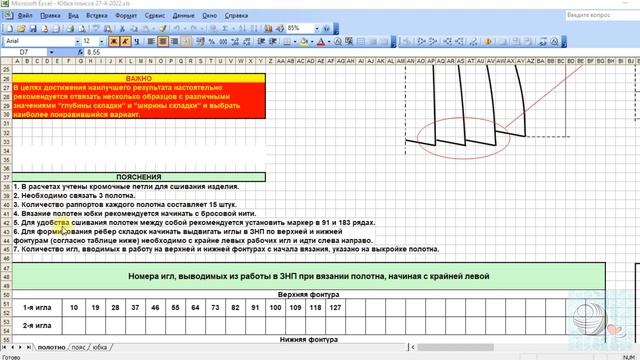Viewport: 640px width, 360px height.
Task: Open the Справка menu
Action: (236, 16)
